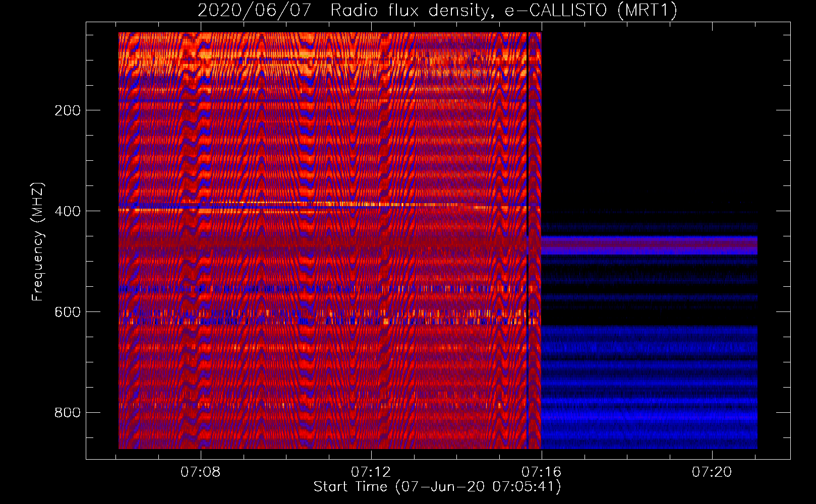Click the dark vertical line in the spectrogram

(x=527, y=240)
